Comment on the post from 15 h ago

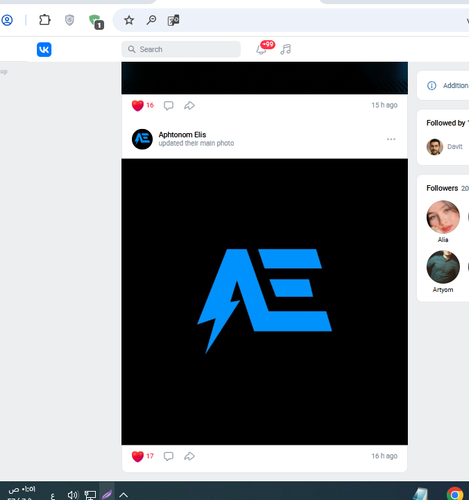click(169, 106)
